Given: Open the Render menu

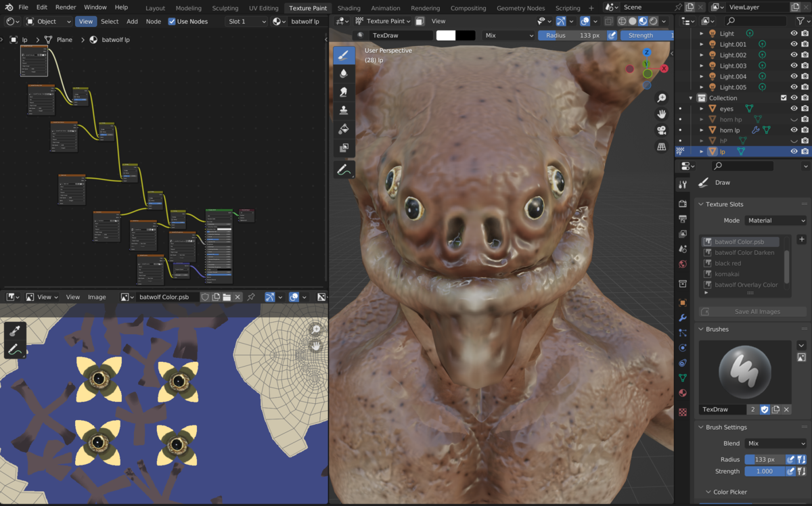Looking at the screenshot, I should 66,7.
